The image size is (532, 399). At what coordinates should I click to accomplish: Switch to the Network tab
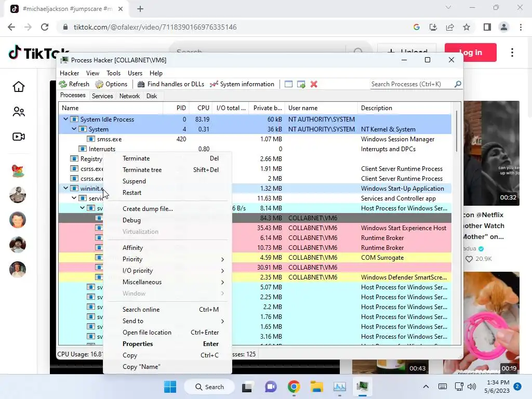point(129,96)
